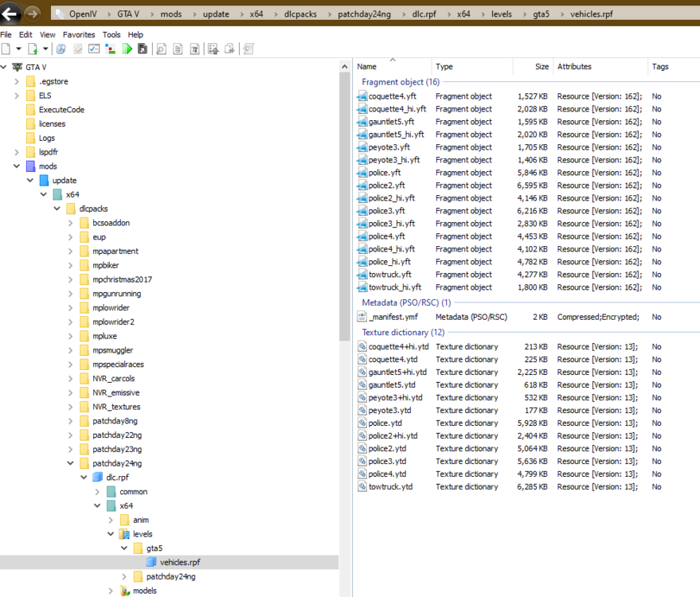Open the Edit menu
The image size is (700, 597).
pyautogui.click(x=25, y=34)
